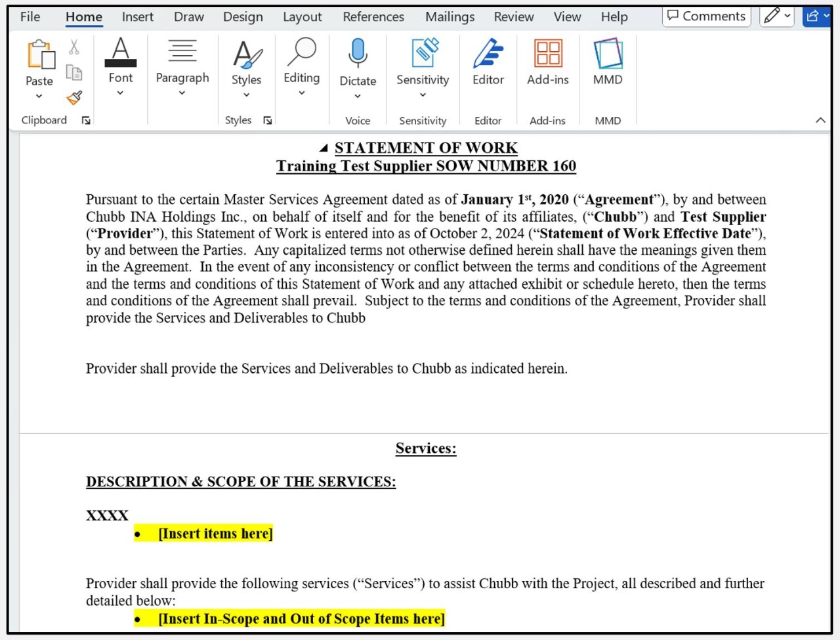Open the Editor pen icon
Screen dimensions: 840x640
(x=488, y=53)
